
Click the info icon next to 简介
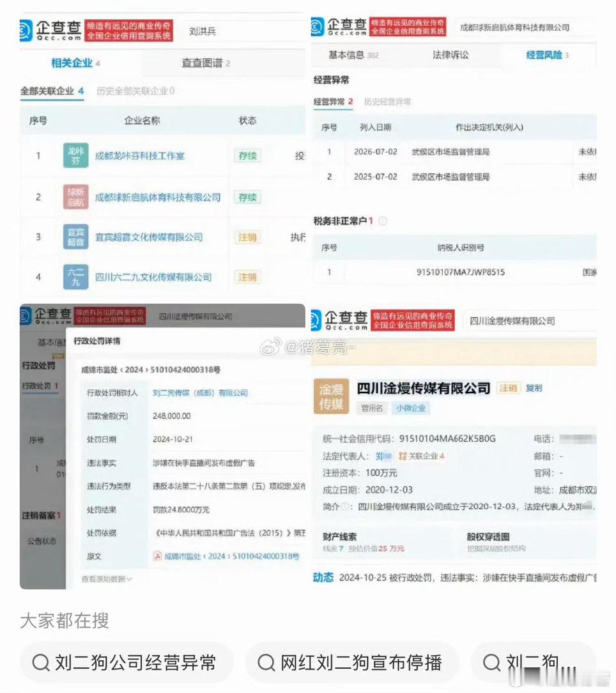click(345, 506)
